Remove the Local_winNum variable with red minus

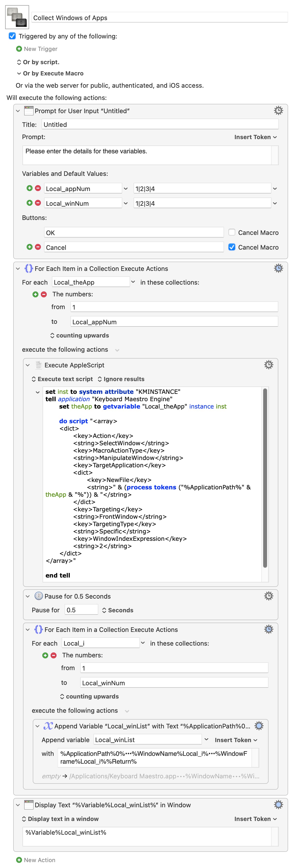(x=38, y=203)
